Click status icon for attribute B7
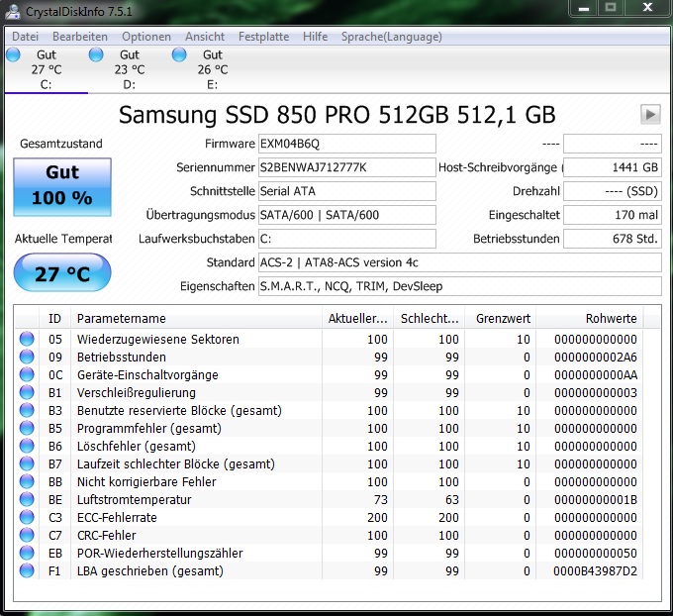This screenshot has width=673, height=616. 27,463
